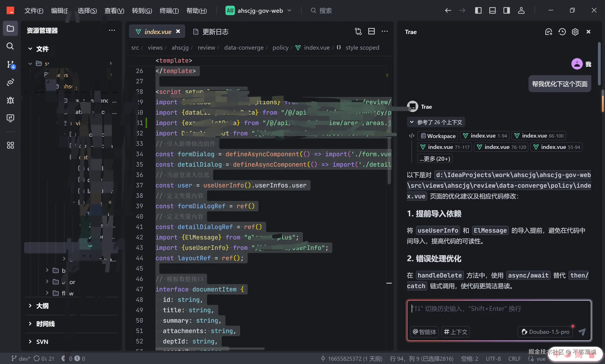Open the Source Control icon with badge
Screen dimensions: 605x364
(11, 65)
